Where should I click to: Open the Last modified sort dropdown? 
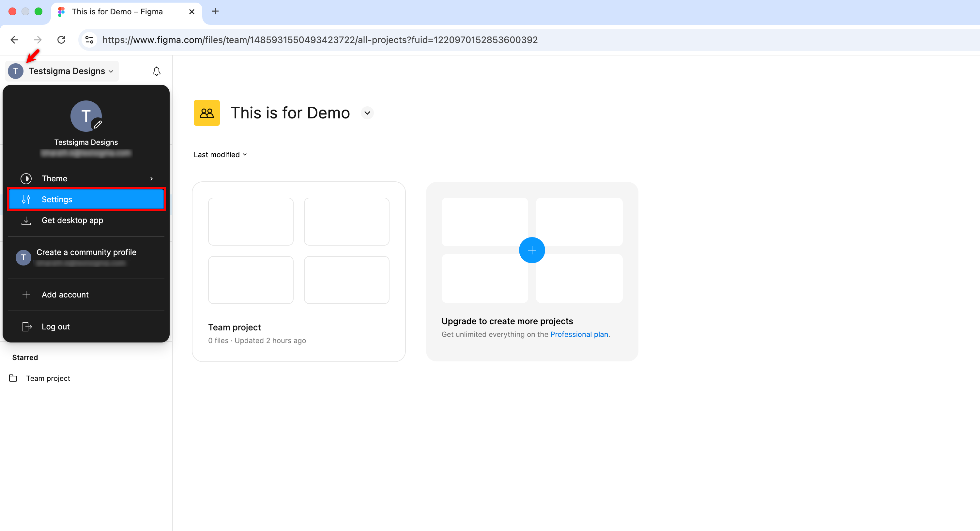click(x=220, y=154)
